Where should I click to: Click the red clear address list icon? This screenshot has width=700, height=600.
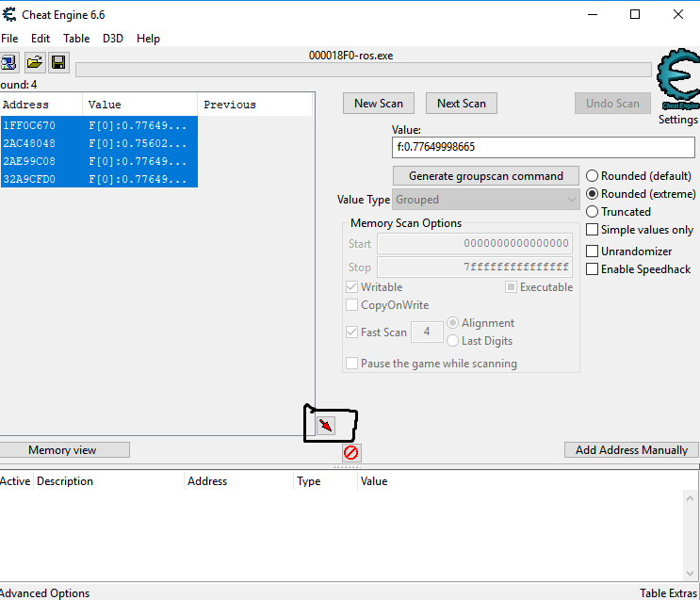351,453
